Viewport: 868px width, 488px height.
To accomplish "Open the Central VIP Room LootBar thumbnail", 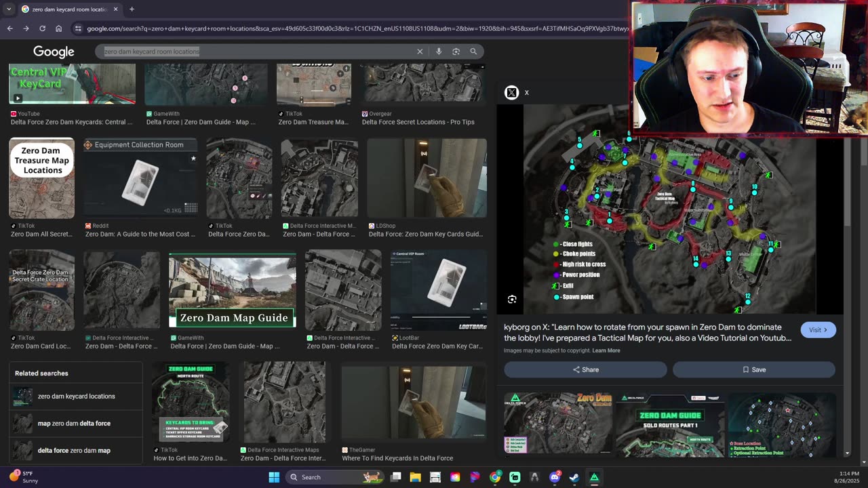I will tap(438, 291).
